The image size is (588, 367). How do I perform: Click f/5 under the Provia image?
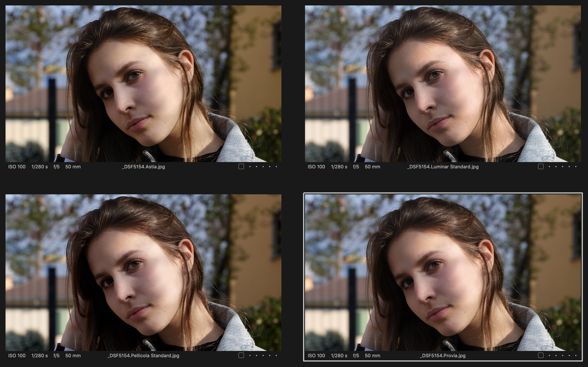click(356, 356)
